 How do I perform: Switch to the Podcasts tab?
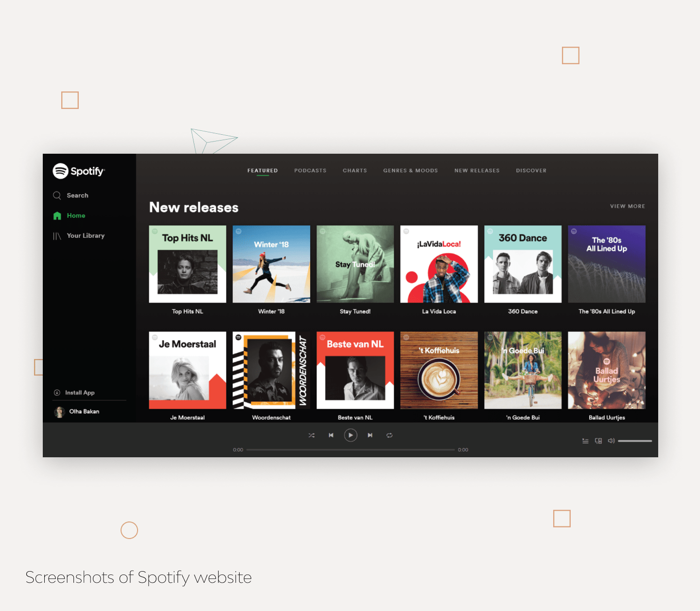[x=310, y=171]
